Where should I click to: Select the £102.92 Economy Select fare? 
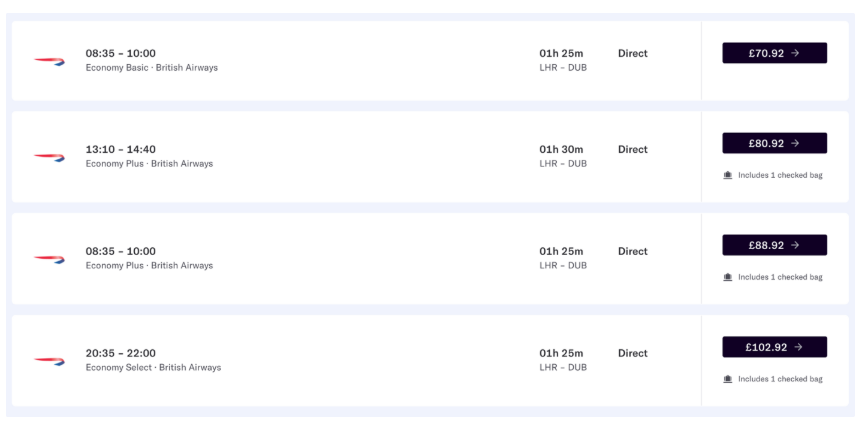pos(774,347)
